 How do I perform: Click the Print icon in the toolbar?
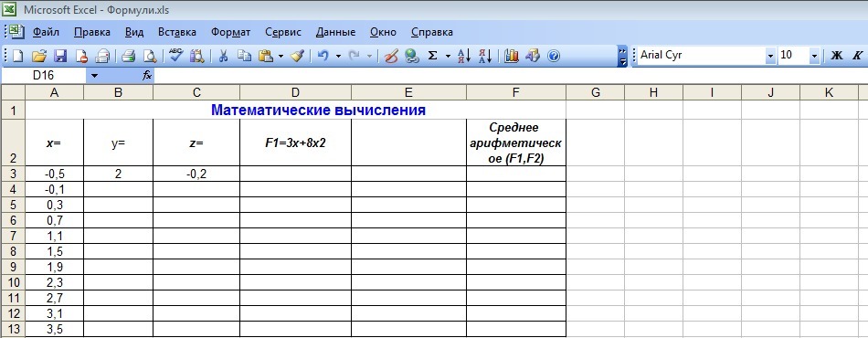click(x=129, y=56)
